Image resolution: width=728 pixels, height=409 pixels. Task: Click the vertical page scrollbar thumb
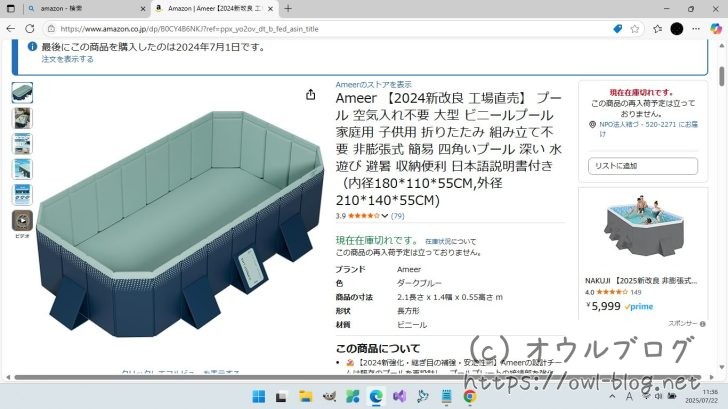coord(722,77)
